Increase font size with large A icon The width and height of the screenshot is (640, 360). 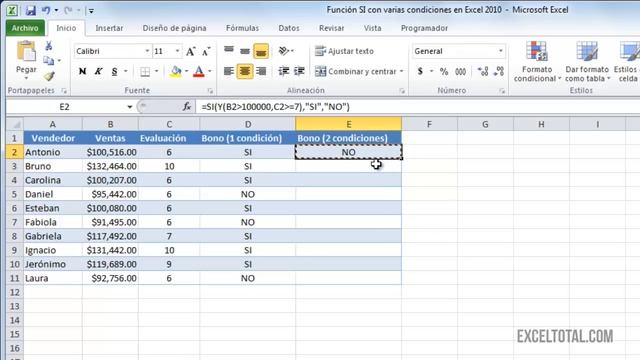point(190,51)
